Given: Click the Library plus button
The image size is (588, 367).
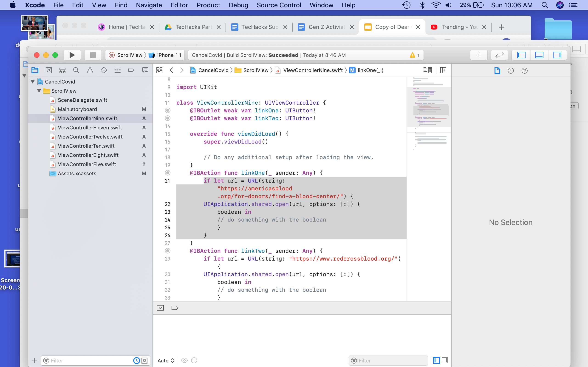Looking at the screenshot, I should pyautogui.click(x=479, y=55).
